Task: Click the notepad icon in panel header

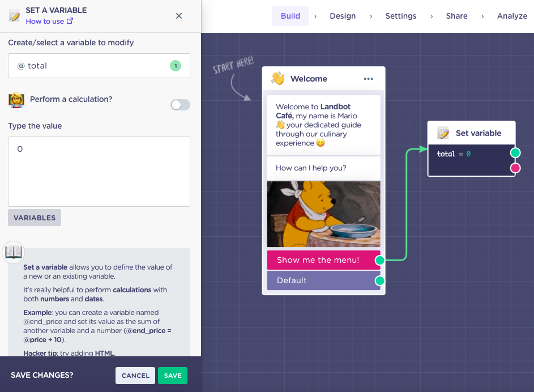Action: click(14, 16)
